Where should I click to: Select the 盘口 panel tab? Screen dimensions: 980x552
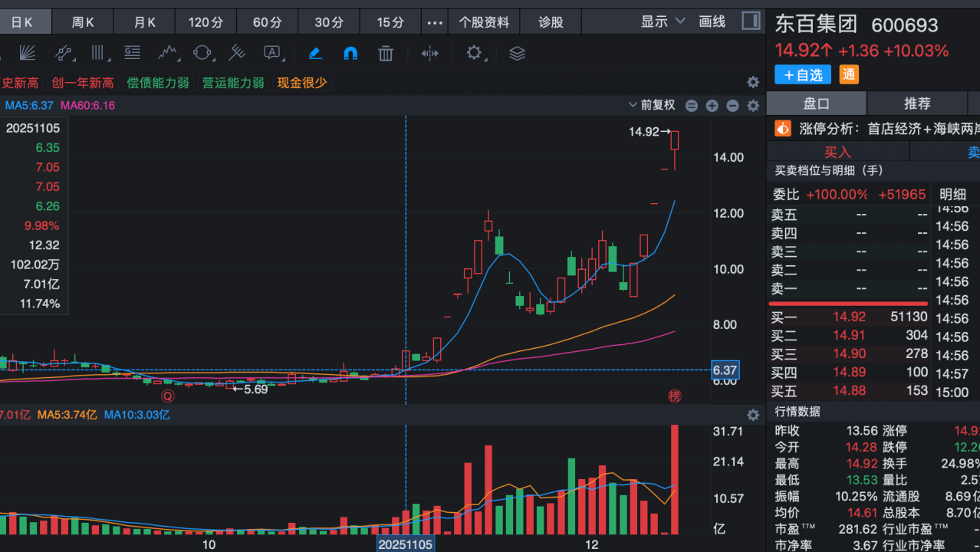click(x=817, y=103)
